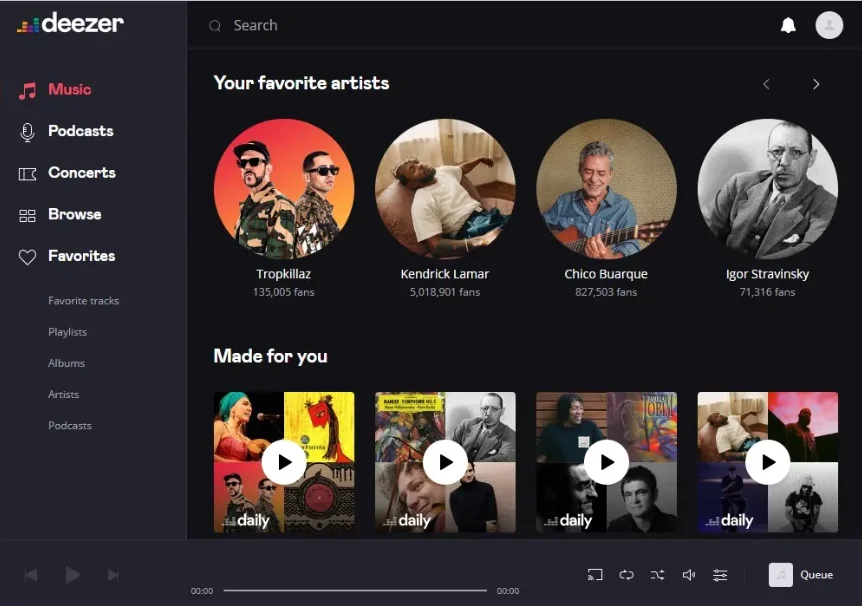Click the "827,503 fans" text
This screenshot has width=862, height=607.
click(606, 293)
